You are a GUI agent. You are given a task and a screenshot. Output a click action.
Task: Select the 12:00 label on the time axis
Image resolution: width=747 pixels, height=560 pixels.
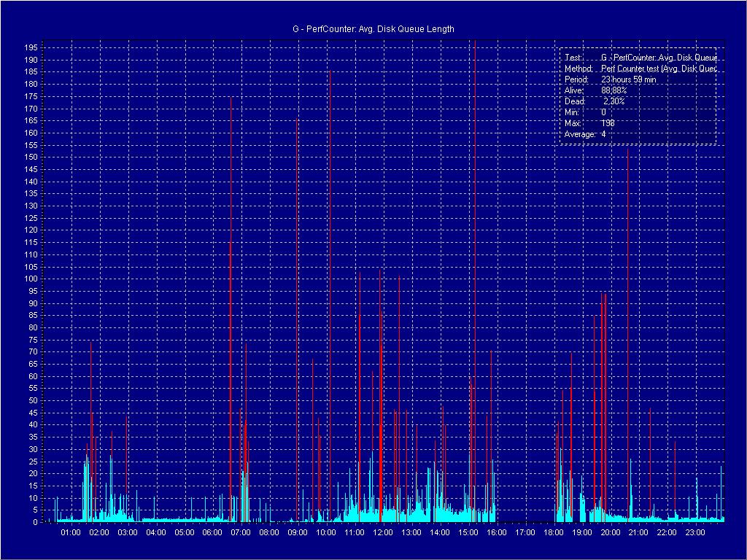[382, 533]
